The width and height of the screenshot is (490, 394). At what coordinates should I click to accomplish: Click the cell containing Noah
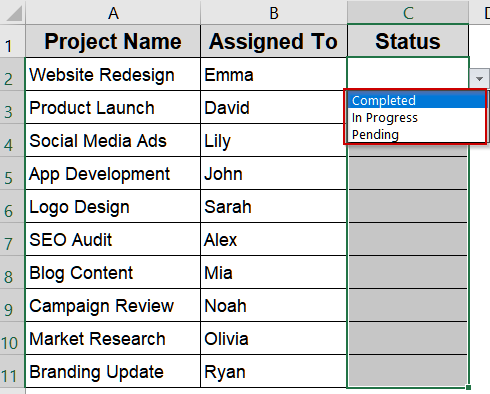tap(274, 305)
